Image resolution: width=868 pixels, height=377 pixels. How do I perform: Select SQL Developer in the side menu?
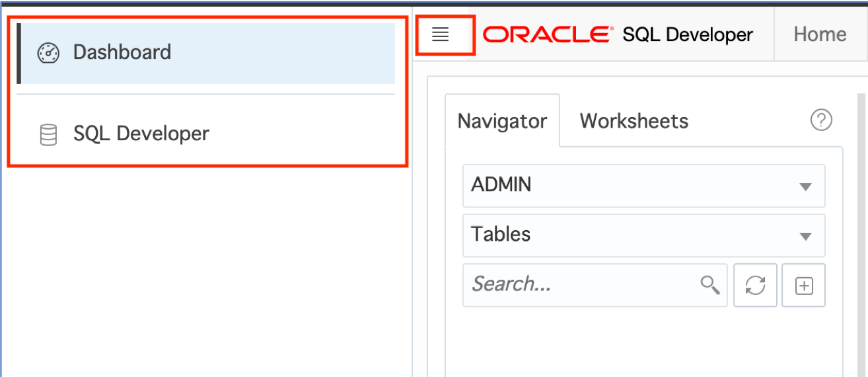[206, 134]
